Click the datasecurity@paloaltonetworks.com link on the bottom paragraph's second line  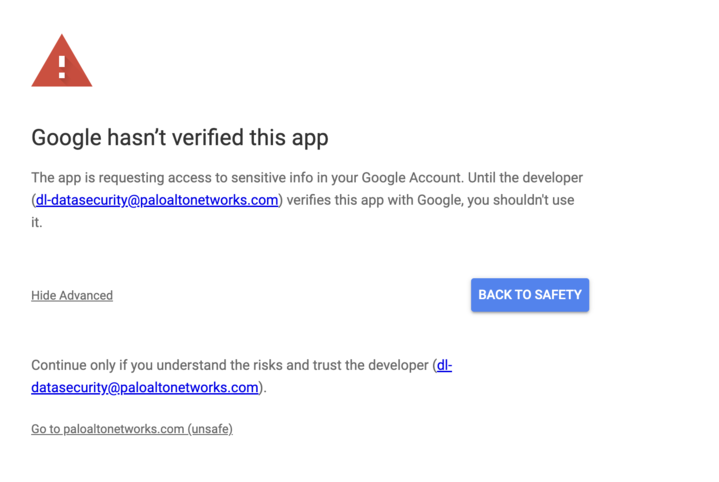pos(145,388)
